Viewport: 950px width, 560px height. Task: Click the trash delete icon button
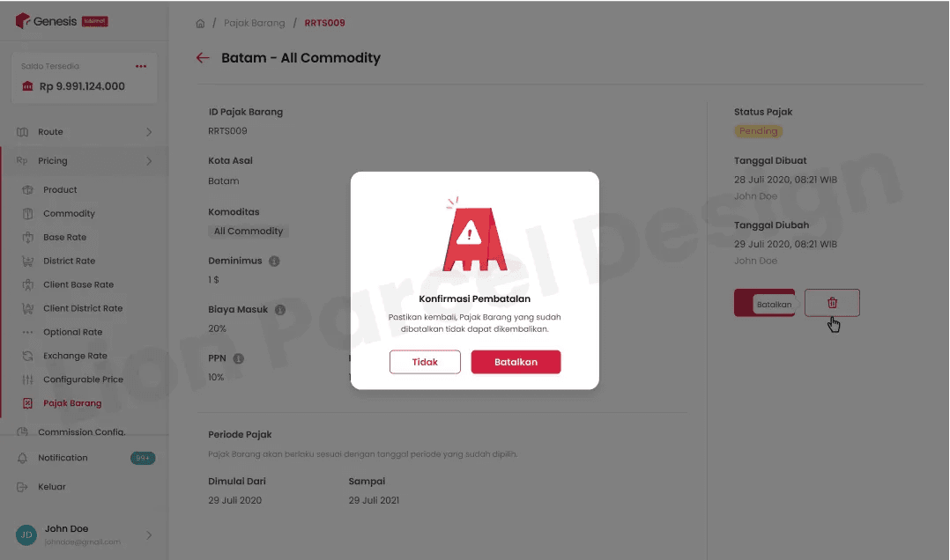[x=832, y=303]
